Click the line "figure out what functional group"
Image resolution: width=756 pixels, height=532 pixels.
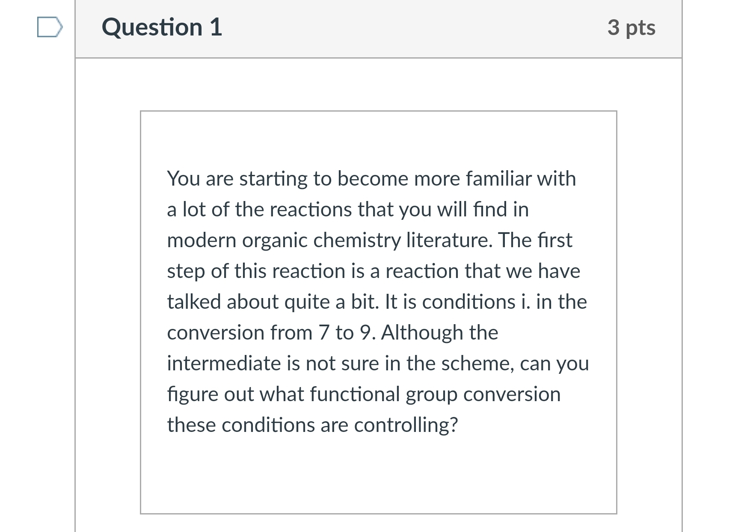pyautogui.click(x=363, y=394)
